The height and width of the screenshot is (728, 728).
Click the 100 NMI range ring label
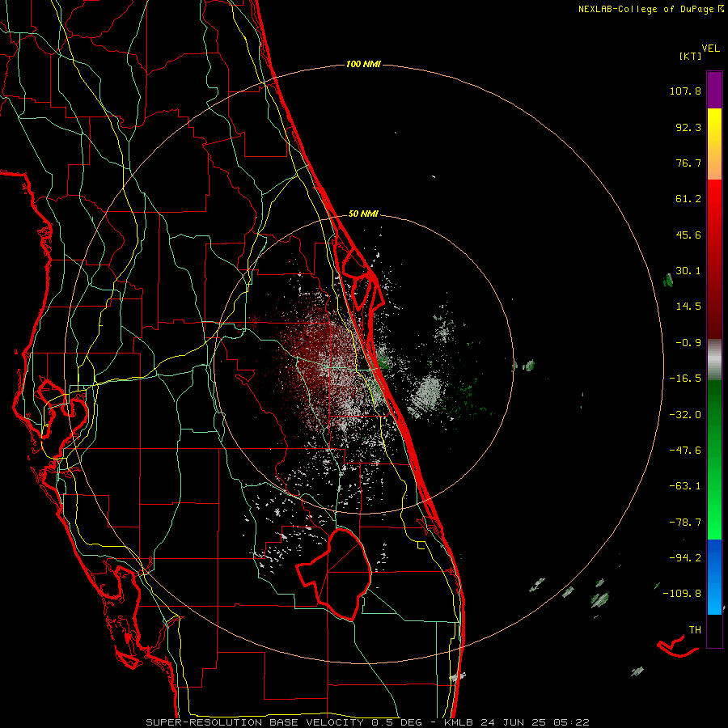(363, 64)
